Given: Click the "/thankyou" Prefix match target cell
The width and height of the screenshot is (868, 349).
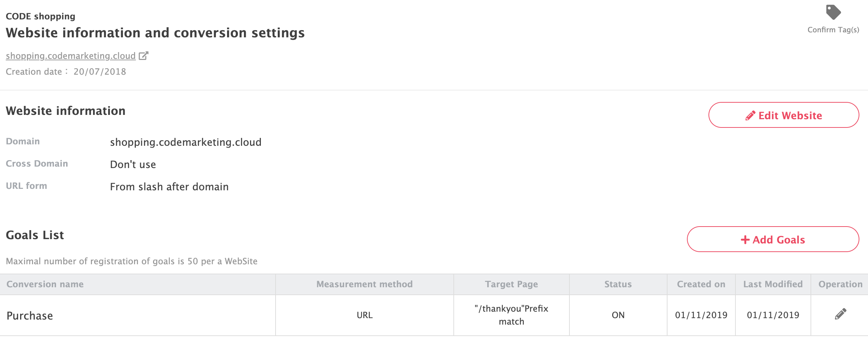Looking at the screenshot, I should 511,315.
